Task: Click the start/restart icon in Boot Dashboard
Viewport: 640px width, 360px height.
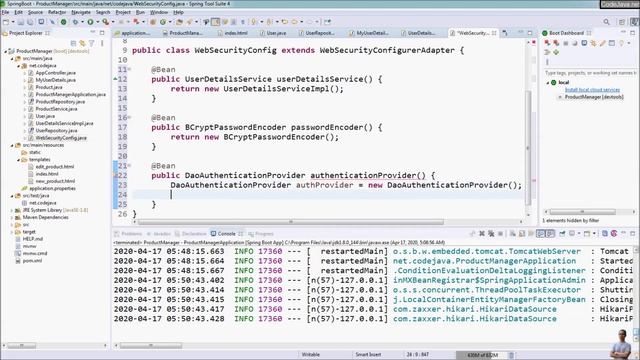Action: coord(547,43)
